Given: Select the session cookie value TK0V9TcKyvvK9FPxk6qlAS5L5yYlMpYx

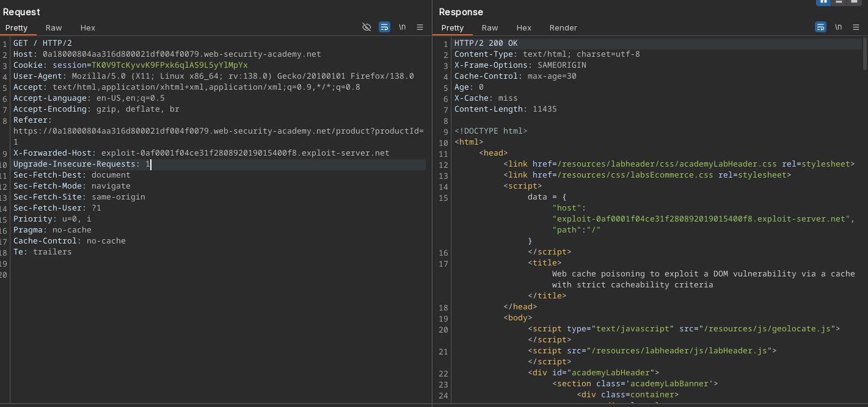Looking at the screenshot, I should [170, 65].
